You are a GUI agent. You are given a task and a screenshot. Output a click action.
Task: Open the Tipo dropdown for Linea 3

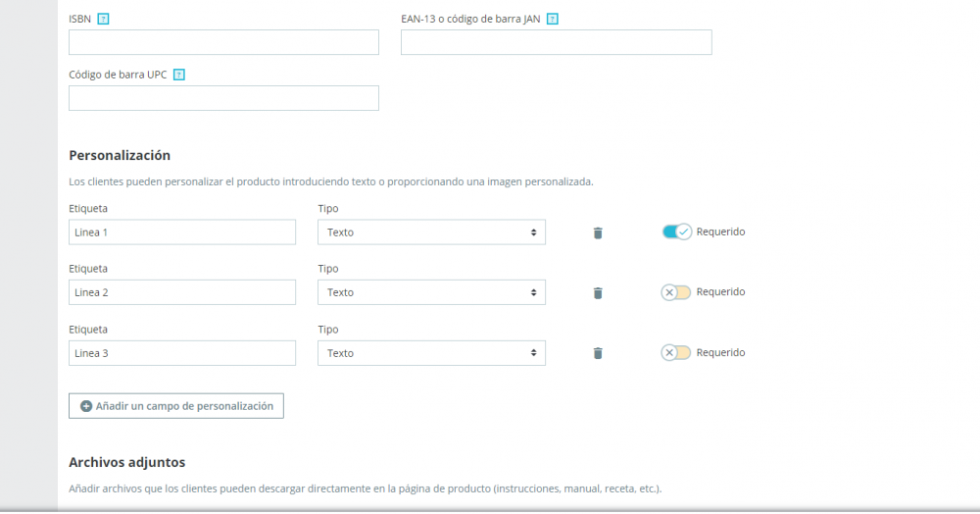point(431,353)
